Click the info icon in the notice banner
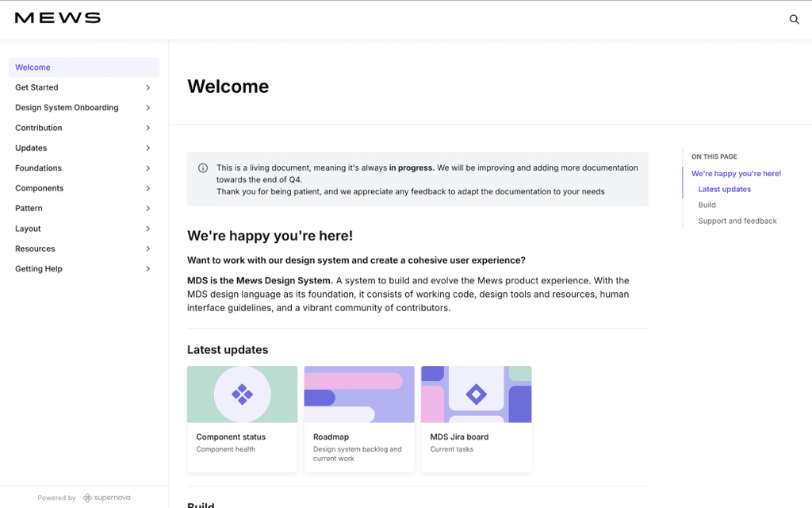The height and width of the screenshot is (508, 812). coord(203,167)
